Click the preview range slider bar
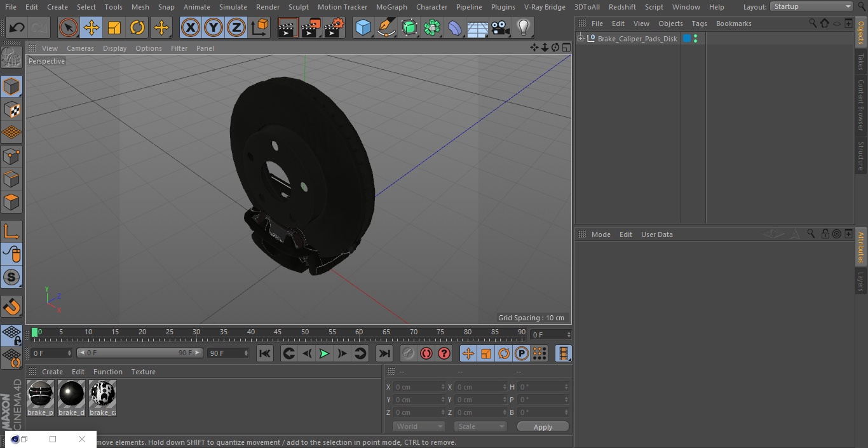Screen dimensions: 868x448 pyautogui.click(x=140, y=353)
